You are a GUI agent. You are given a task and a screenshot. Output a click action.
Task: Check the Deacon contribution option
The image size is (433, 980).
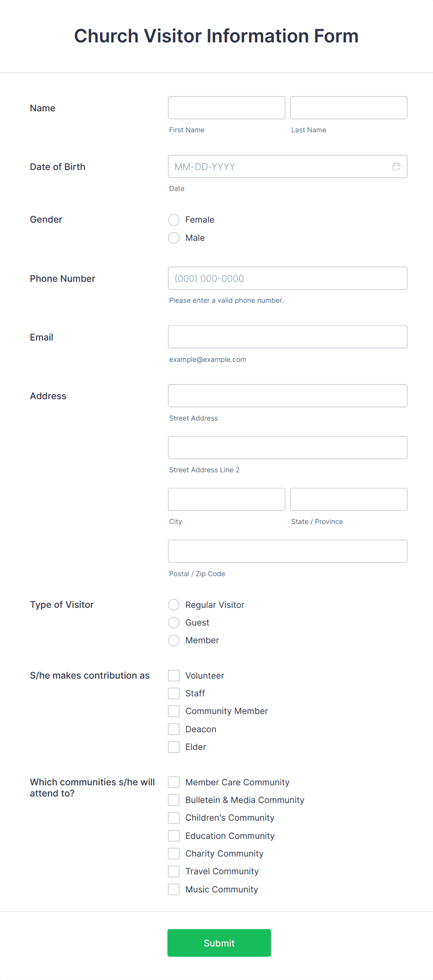point(174,728)
